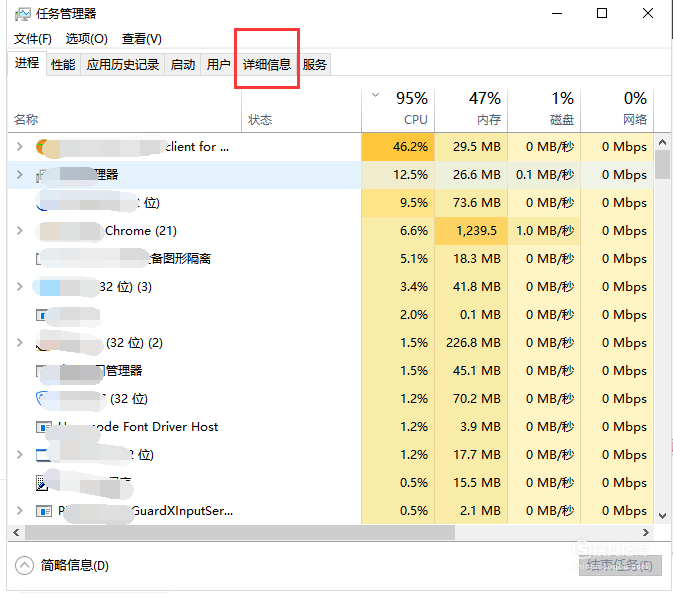Select the Chrome (21) row name
673x596 pixels.
[x=141, y=231]
